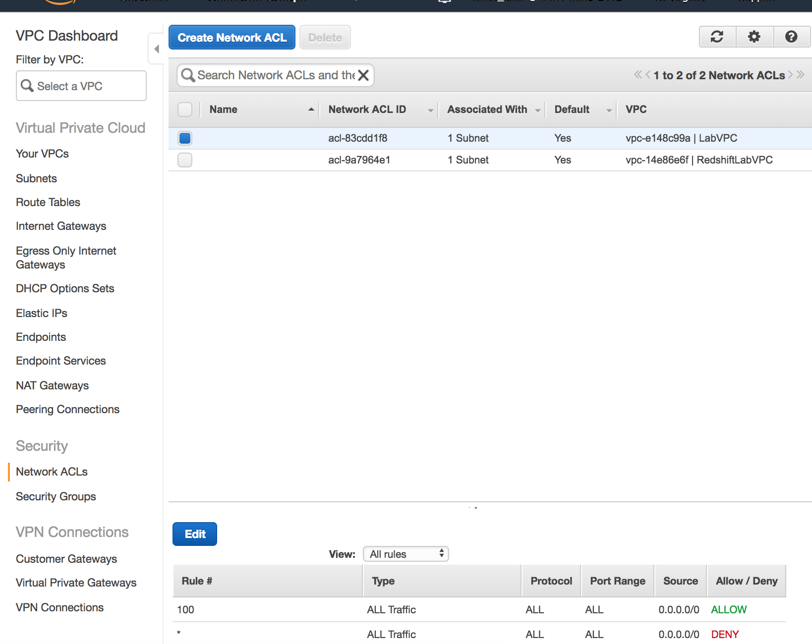This screenshot has width=812, height=644.
Task: Open NAT Gateways page
Action: (x=52, y=385)
